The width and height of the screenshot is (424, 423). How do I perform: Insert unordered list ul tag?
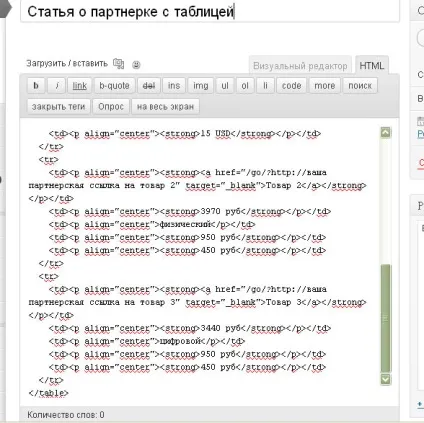click(x=225, y=86)
